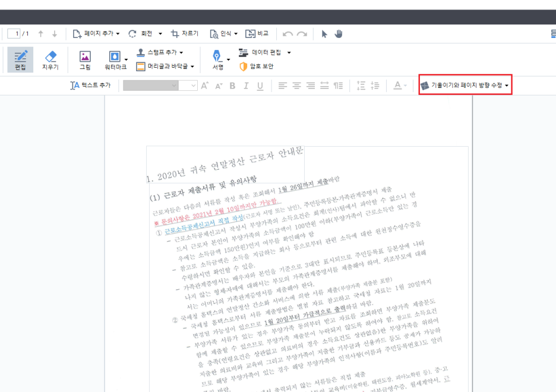Open the font color picker
This screenshot has height=392, width=556.
pos(400,86)
